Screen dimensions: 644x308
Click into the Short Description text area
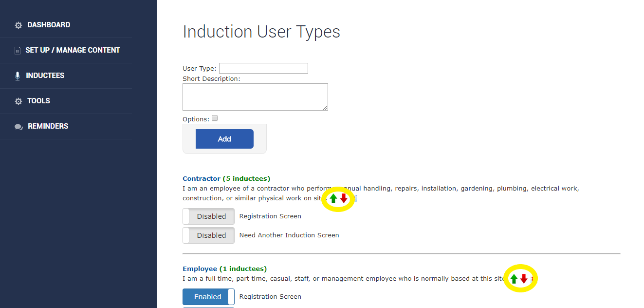(255, 97)
